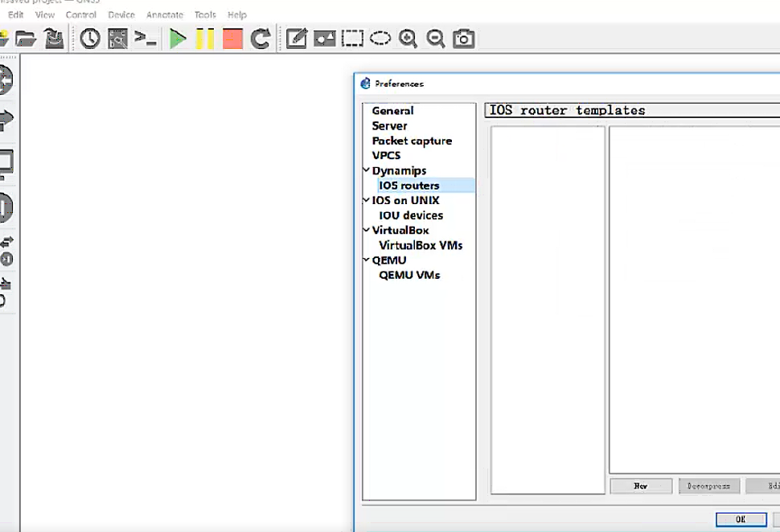Open the View menu
780x532 pixels.
pos(45,15)
